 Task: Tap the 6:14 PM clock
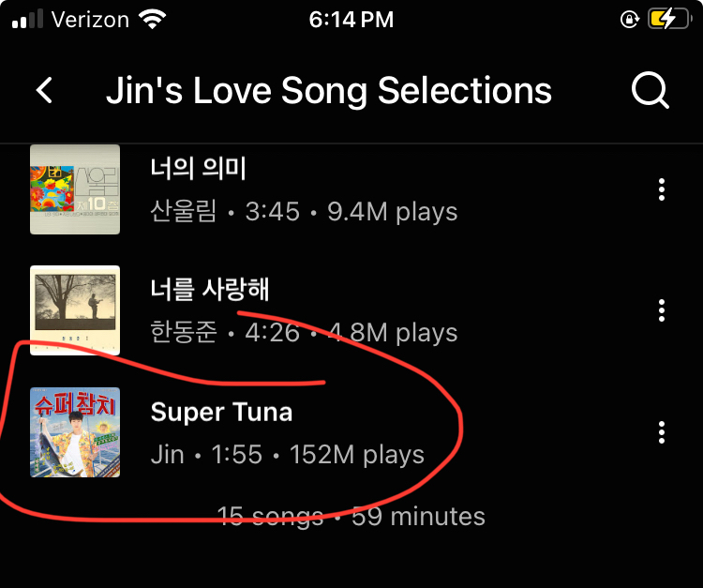(351, 19)
